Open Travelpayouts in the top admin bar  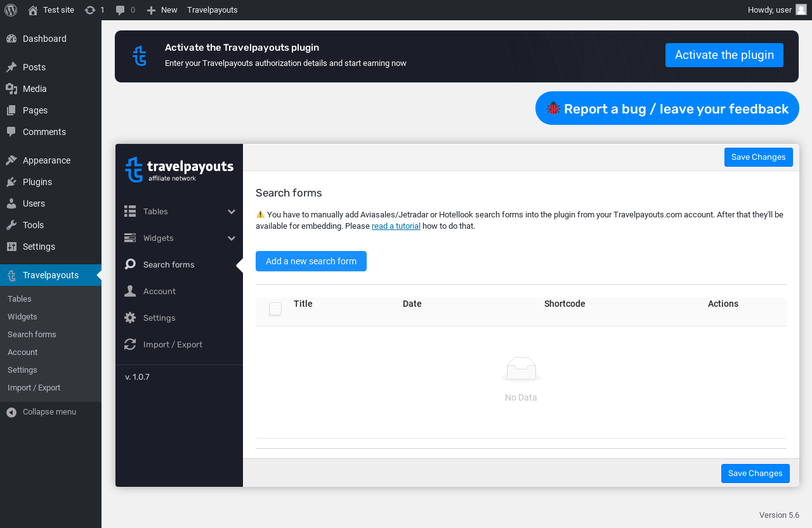[x=213, y=10]
